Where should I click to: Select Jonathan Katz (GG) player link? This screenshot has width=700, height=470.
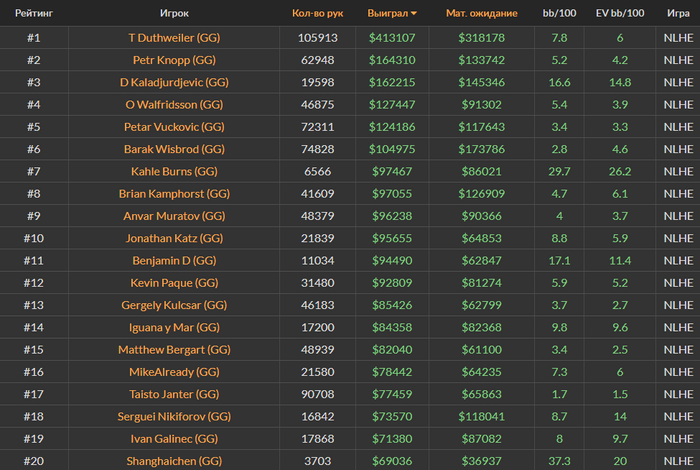[174, 239]
